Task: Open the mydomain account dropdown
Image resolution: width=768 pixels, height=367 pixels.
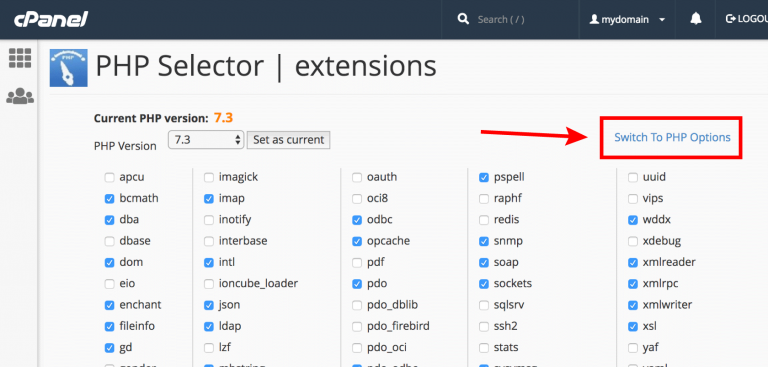Action: tap(627, 20)
